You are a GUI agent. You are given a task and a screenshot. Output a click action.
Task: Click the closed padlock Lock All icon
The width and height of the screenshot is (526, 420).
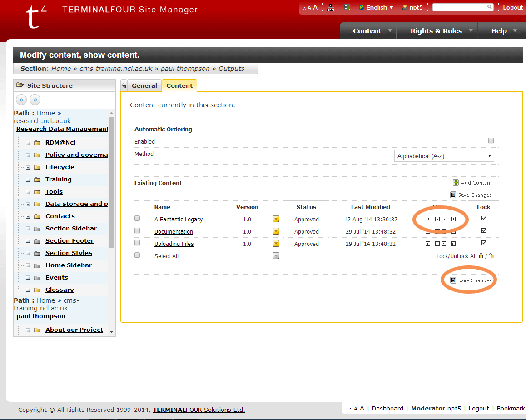[x=481, y=256]
